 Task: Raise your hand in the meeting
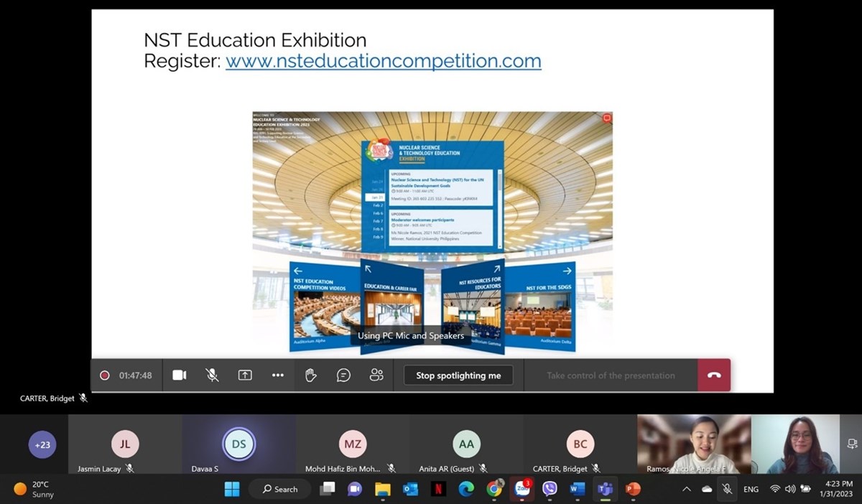(310, 375)
